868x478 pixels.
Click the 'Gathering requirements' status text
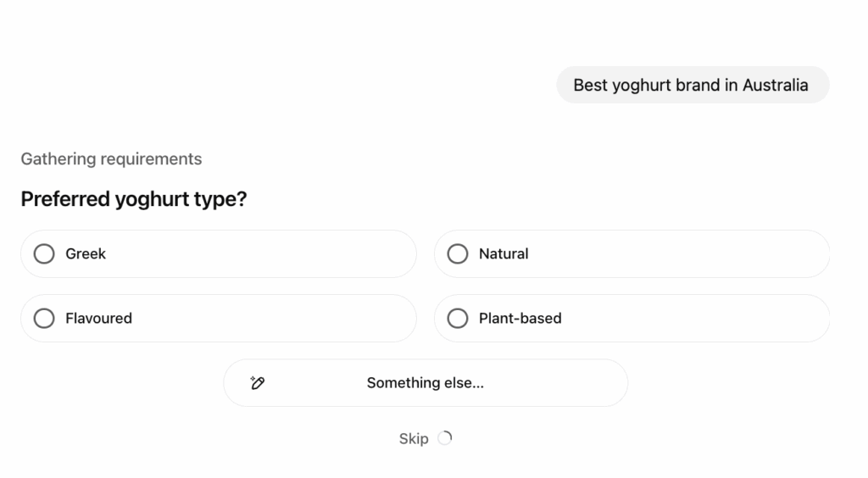[111, 158]
